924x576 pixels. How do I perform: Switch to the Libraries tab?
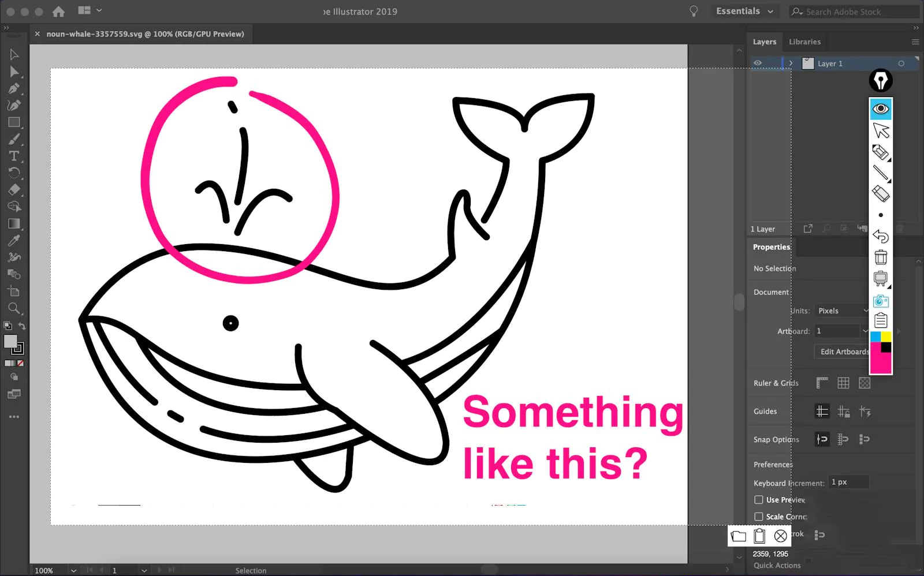(804, 42)
